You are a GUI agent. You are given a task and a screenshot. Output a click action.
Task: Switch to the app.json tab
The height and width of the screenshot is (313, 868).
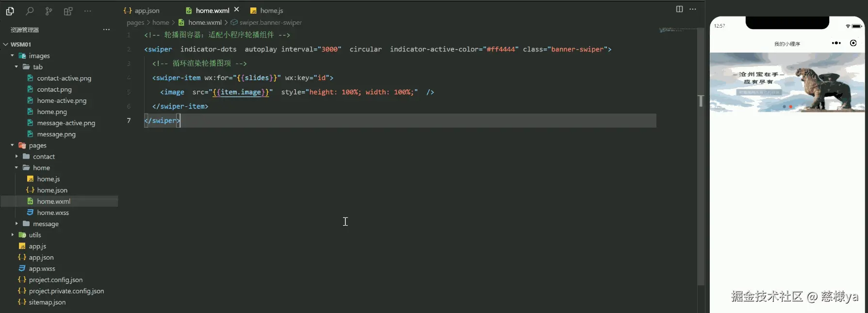click(x=142, y=11)
